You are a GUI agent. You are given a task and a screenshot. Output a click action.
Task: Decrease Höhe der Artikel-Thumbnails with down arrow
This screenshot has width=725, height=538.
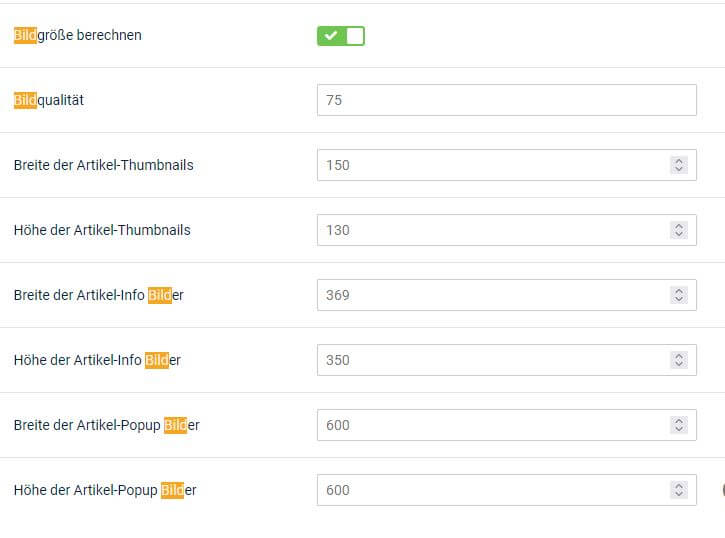(x=679, y=234)
